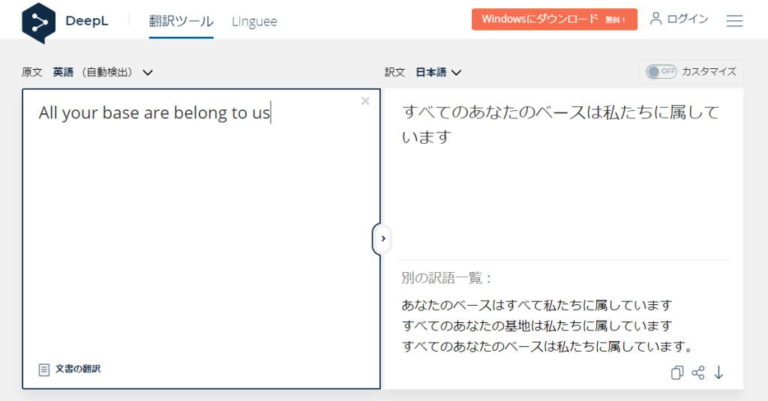Viewport: 768px width, 401px height.
Task: Click the 訳文 label
Action: click(x=394, y=72)
